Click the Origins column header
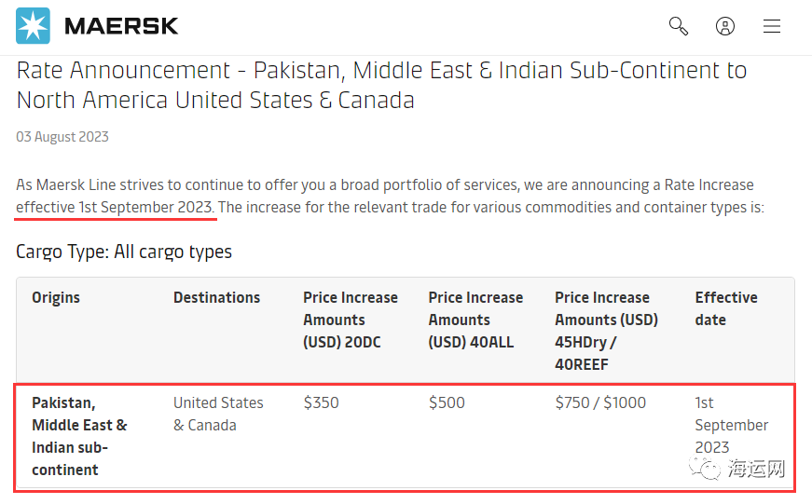Viewport: 812px width, 504px height. [56, 298]
